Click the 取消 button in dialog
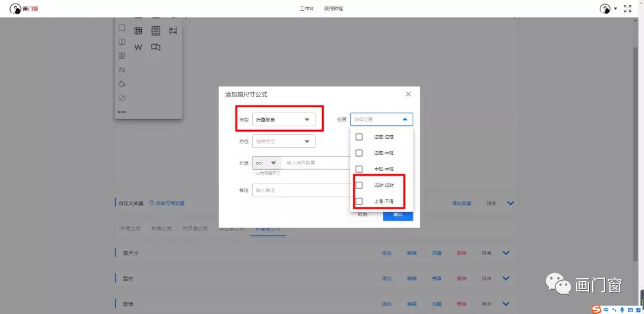644x314 pixels. click(363, 214)
